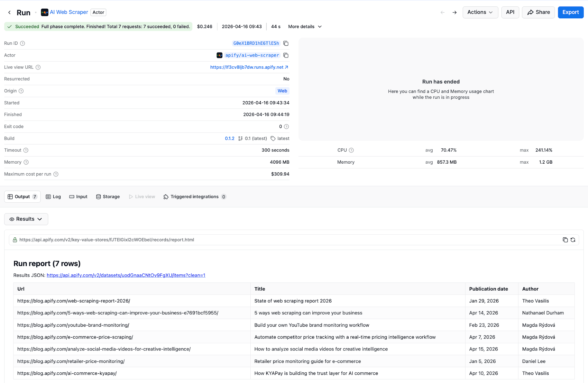The width and height of the screenshot is (588, 383).
Task: Go to previous run arrow
Action: click(x=442, y=12)
